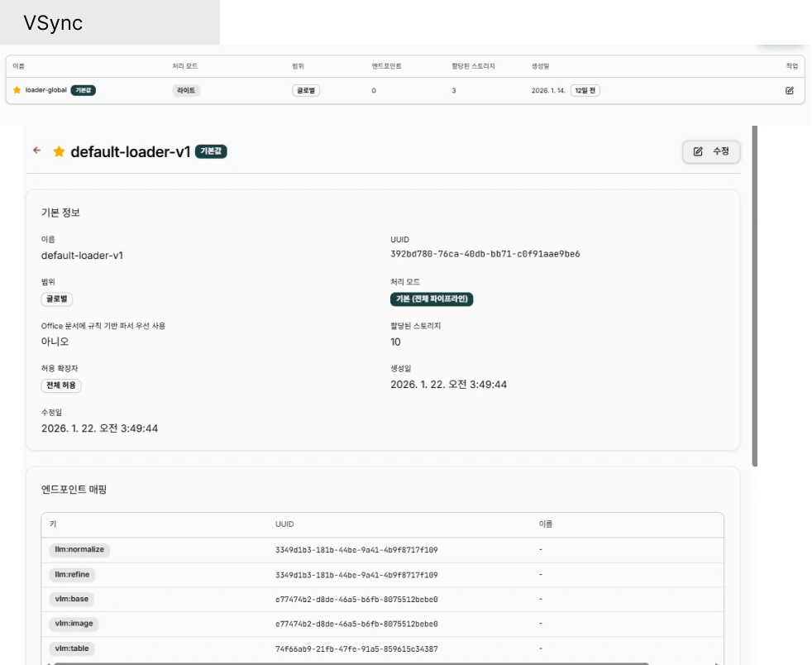
Task: Click UUID in vlm:base row
Action: pos(356,599)
